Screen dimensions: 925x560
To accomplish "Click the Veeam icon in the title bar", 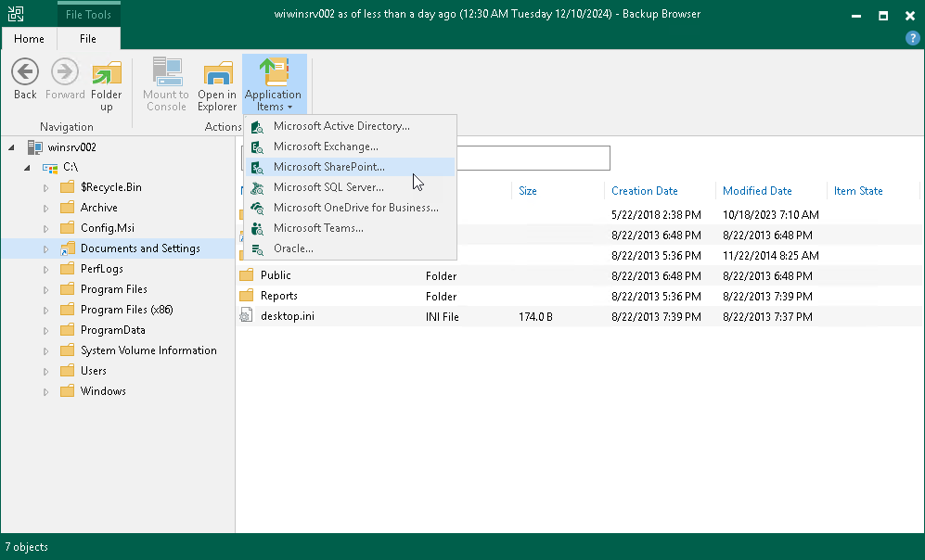I will click(15, 14).
